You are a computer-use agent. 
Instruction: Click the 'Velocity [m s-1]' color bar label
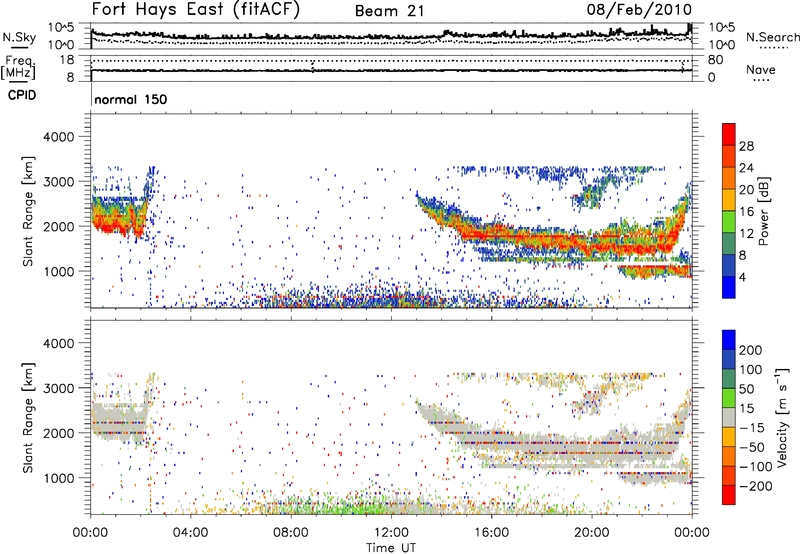tap(782, 417)
